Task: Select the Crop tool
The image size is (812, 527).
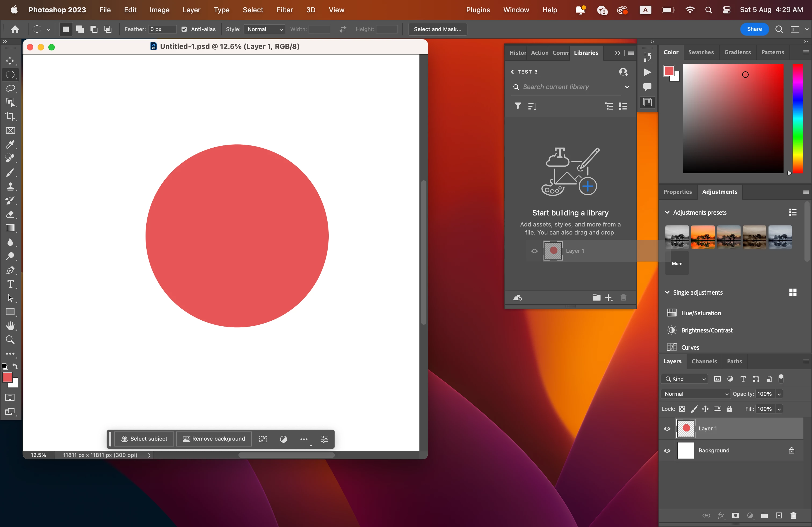Action: [10, 116]
